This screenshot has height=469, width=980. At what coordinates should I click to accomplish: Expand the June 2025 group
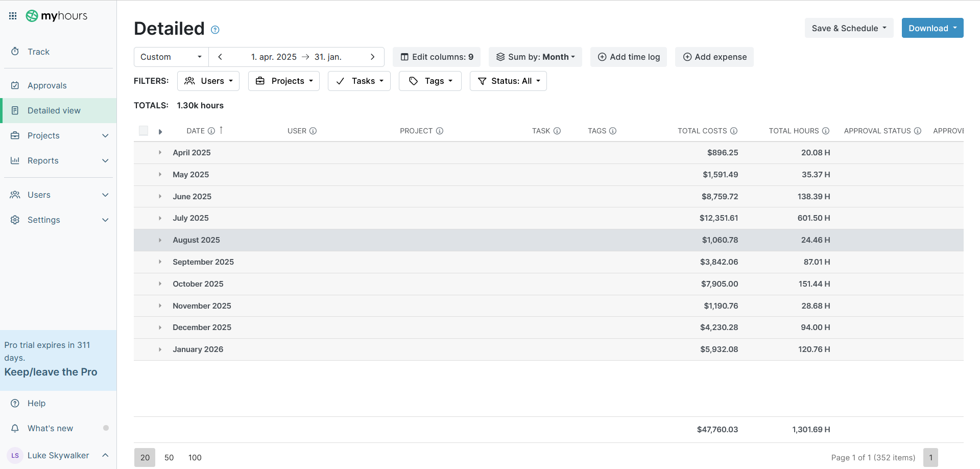[160, 196]
